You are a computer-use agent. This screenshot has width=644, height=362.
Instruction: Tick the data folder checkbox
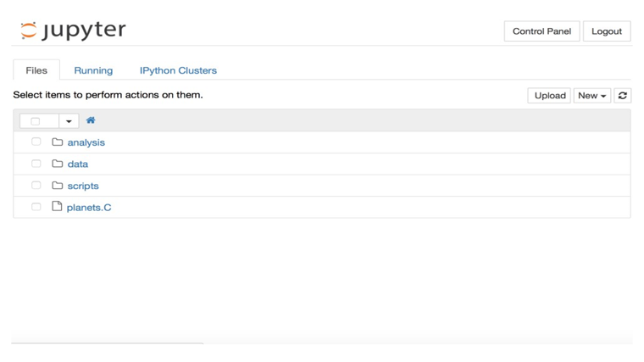click(x=36, y=164)
